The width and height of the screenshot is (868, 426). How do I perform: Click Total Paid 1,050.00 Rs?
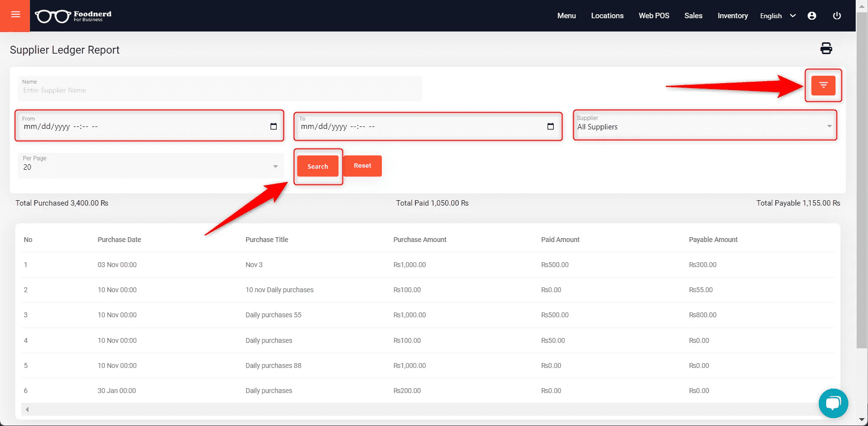pos(433,203)
